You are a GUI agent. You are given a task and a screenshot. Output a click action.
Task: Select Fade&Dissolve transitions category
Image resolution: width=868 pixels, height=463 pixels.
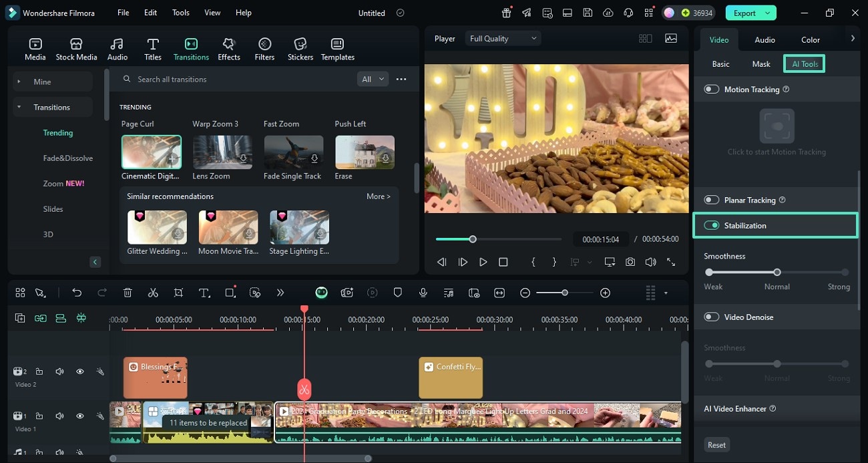pos(68,158)
